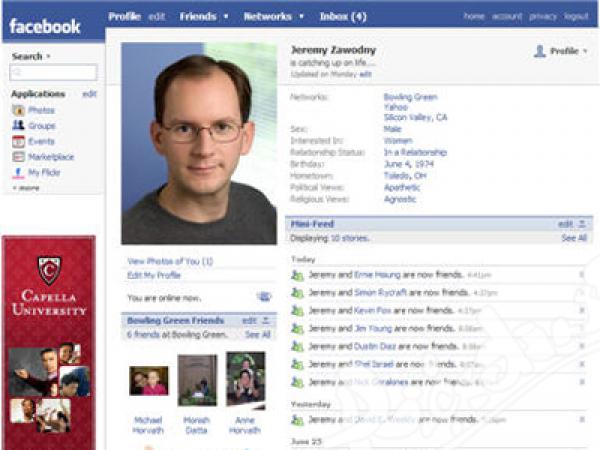600x450 pixels.
Task: Open Anne Horvath's friend thumbnail photo
Action: [x=246, y=380]
